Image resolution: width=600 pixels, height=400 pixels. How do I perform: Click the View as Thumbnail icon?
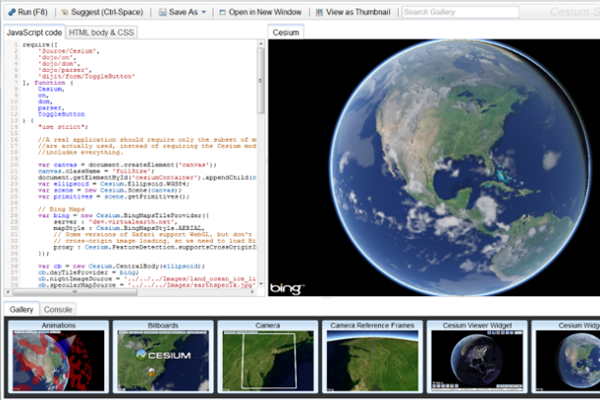pos(320,12)
